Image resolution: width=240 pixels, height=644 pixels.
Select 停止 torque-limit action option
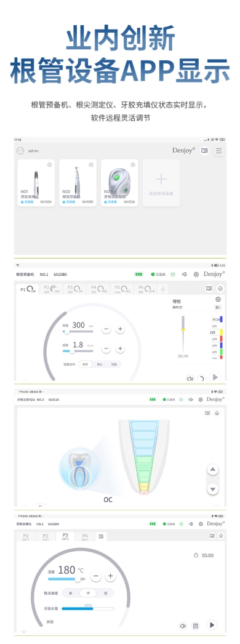click(x=99, y=364)
